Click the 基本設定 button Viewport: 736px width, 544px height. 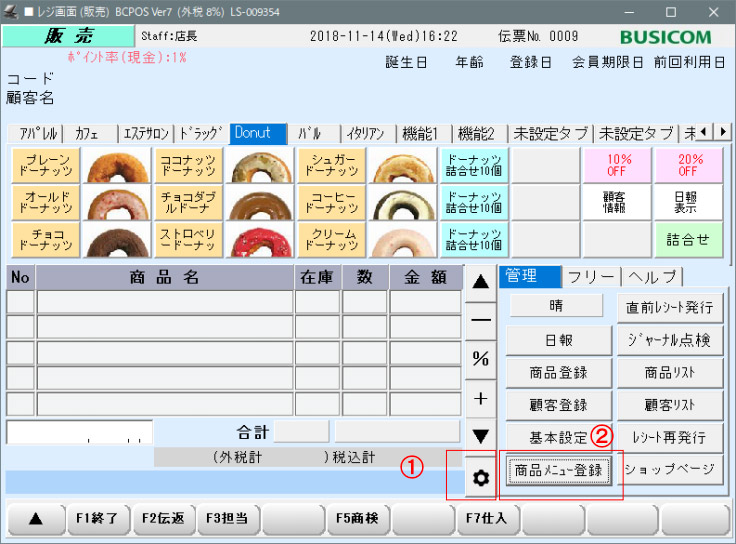click(x=558, y=437)
